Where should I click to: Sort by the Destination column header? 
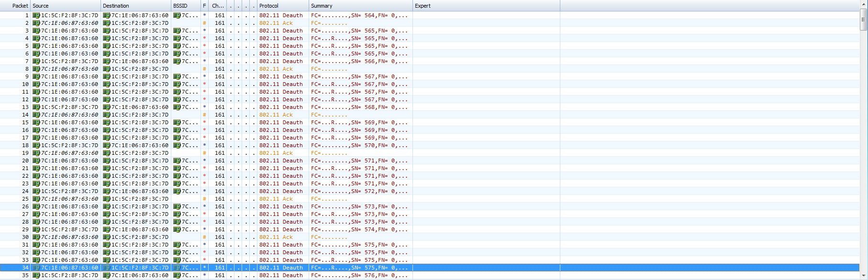(136, 6)
